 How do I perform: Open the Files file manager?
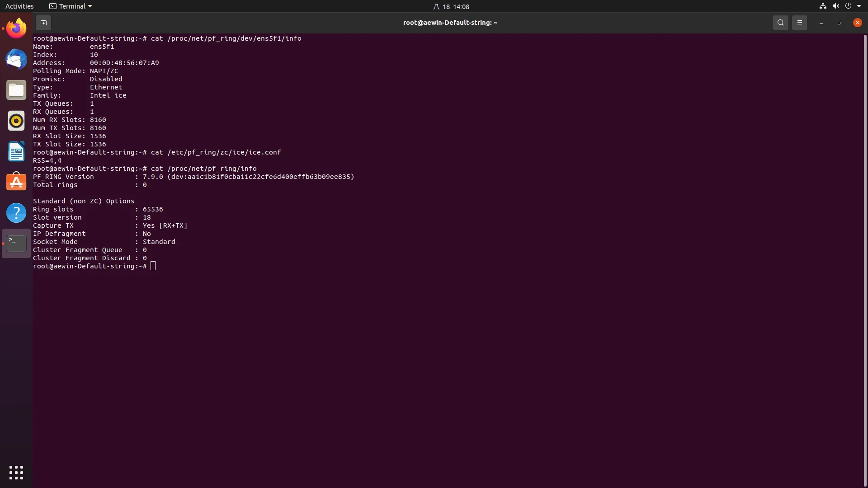pyautogui.click(x=16, y=89)
